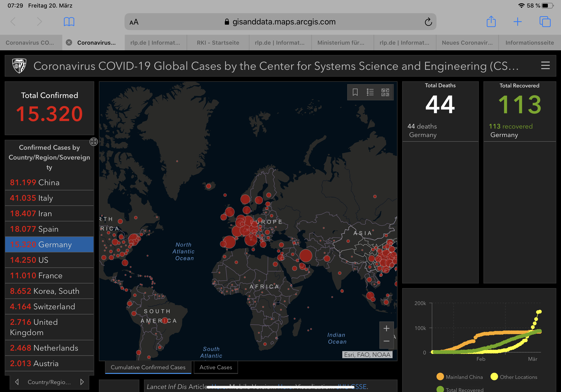Open the dashboard hamburger menu
This screenshot has height=392, width=561.
[x=545, y=66]
